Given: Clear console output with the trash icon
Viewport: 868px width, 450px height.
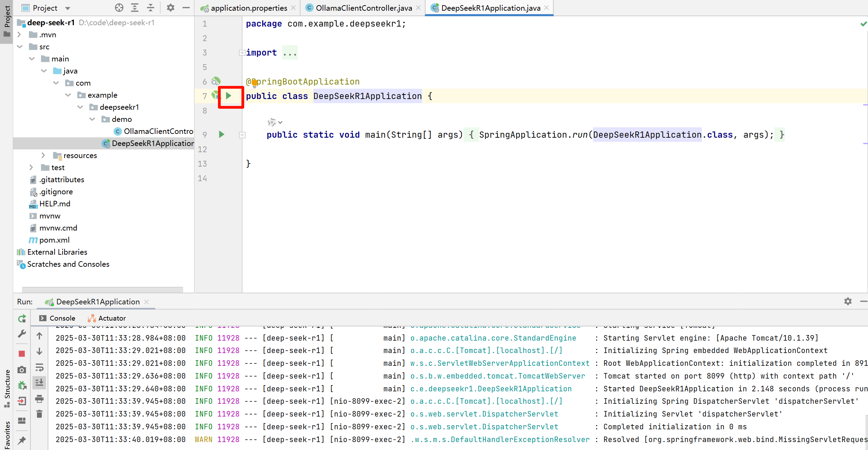Looking at the screenshot, I should (39, 414).
